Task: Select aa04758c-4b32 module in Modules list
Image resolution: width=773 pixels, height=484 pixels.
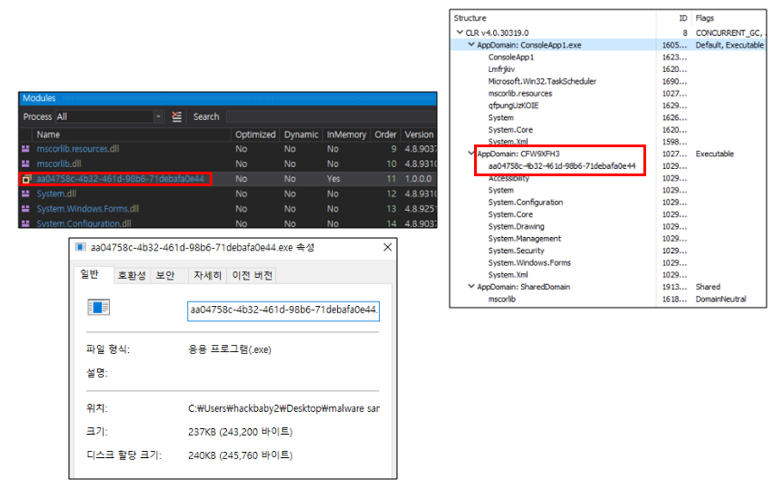Action: [x=228, y=179]
